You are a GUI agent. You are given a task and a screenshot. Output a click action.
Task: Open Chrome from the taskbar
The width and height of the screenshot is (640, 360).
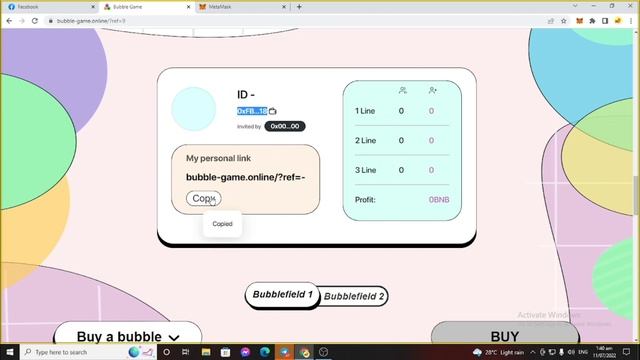click(304, 352)
